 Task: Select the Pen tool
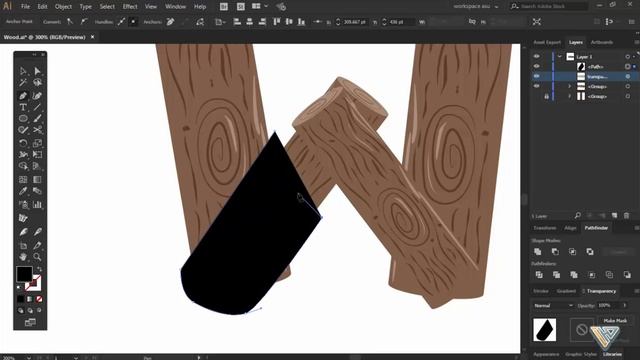click(x=23, y=96)
